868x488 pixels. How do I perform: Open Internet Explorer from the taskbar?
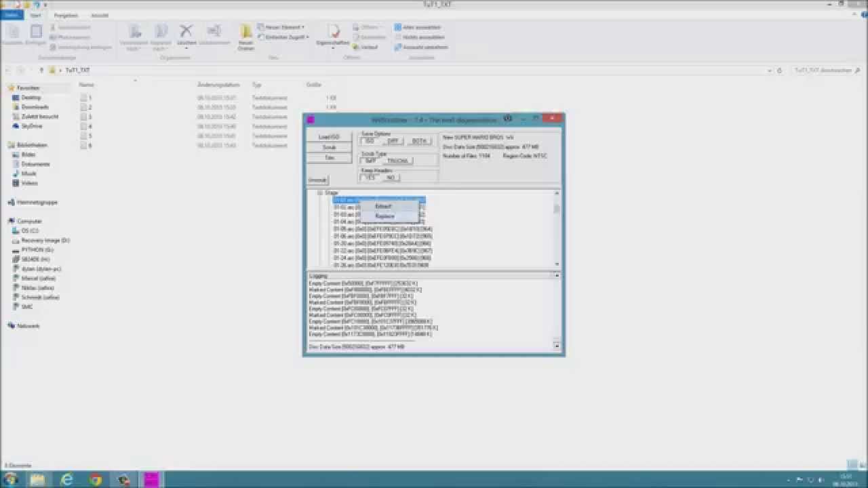(66, 479)
